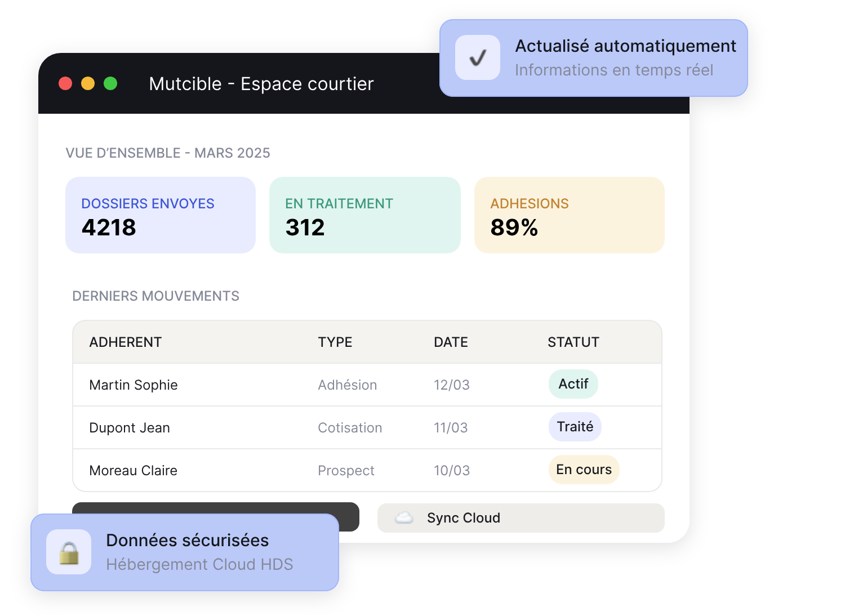
Task: Click the 11/03 date cell
Action: 451,428
